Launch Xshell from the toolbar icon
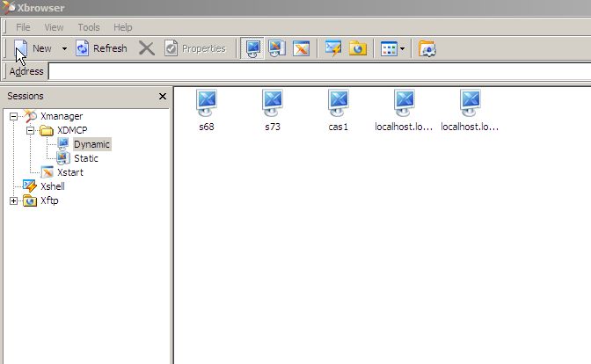Image resolution: width=591 pixels, height=364 pixels. (333, 48)
